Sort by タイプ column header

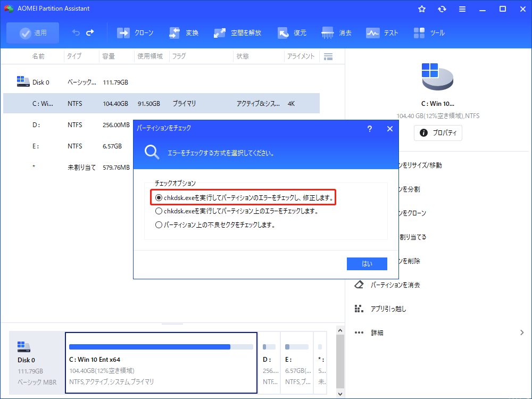[74, 56]
